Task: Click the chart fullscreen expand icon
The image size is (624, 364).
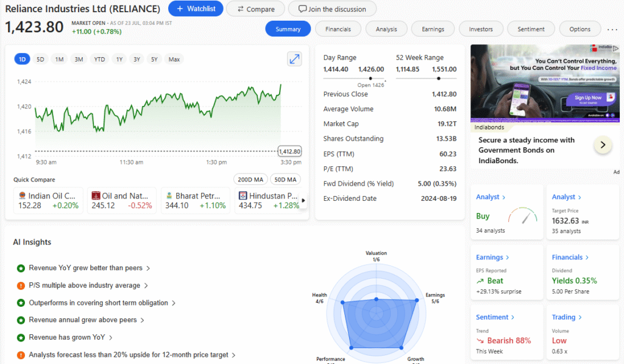Action: pyautogui.click(x=294, y=59)
